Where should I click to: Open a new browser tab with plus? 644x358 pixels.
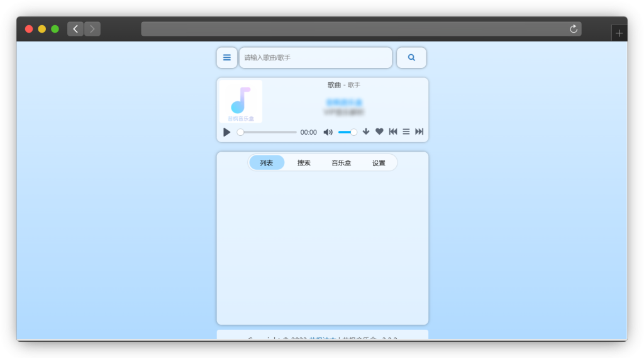tap(619, 33)
